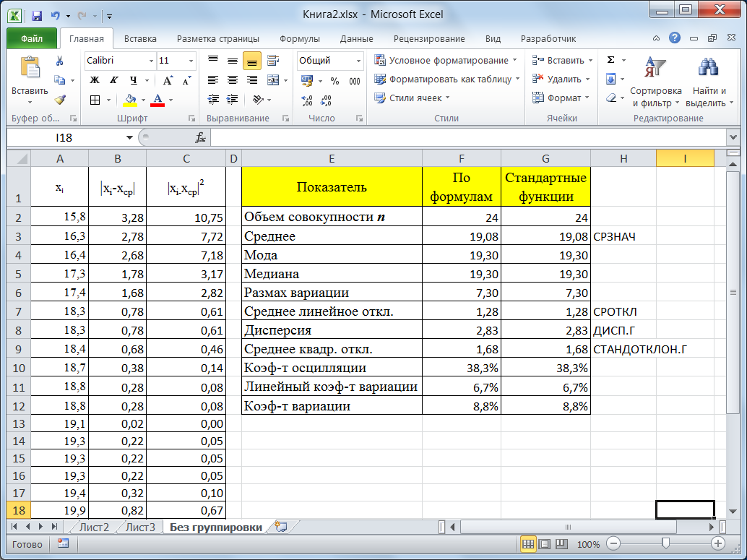
Task: Switch to the Формулы ribbon tab
Action: click(299, 39)
